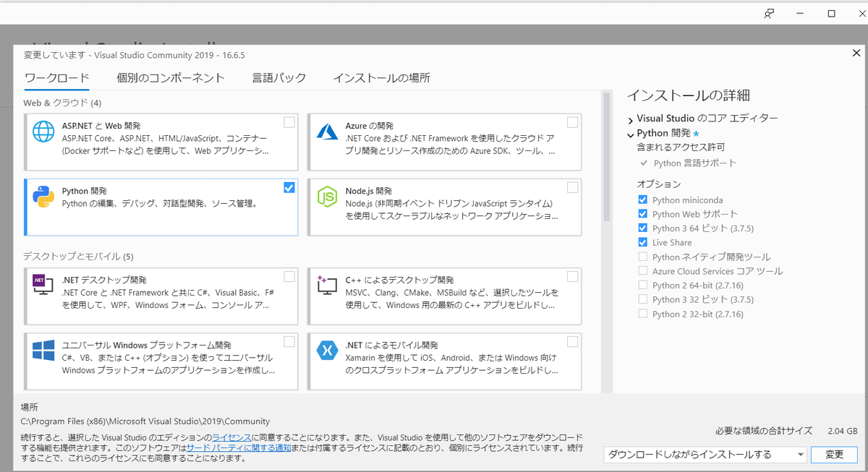Click the Universal Windows Platform logo icon
The image size is (868, 472).
pos(43,351)
